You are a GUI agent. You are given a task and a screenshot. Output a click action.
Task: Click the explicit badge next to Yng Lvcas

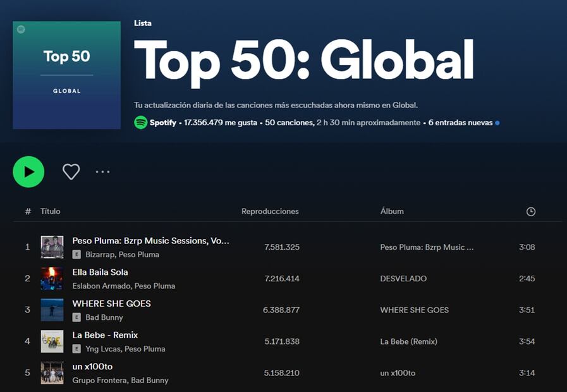pyautogui.click(x=75, y=349)
